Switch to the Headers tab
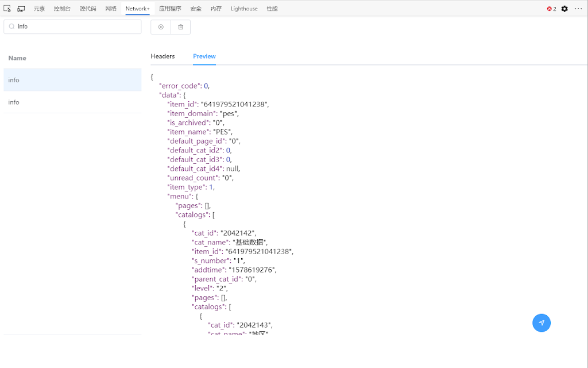This screenshot has width=588, height=368. 163,56
